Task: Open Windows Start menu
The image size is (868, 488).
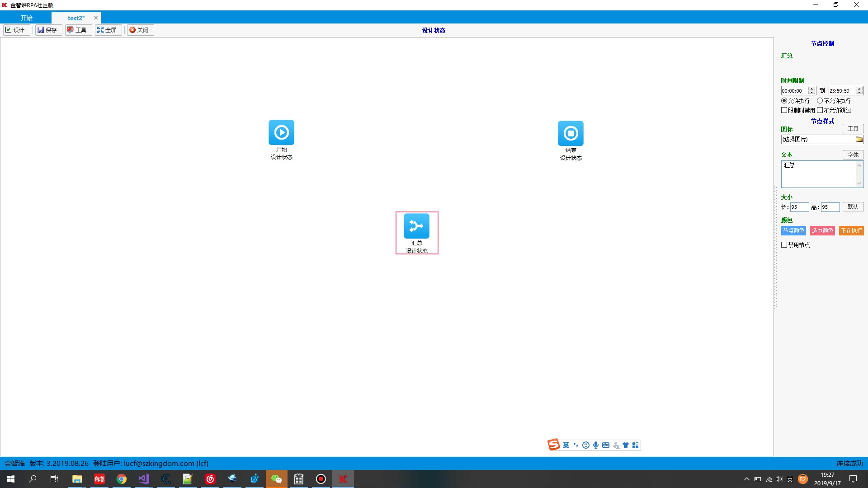Action: pos(11,479)
